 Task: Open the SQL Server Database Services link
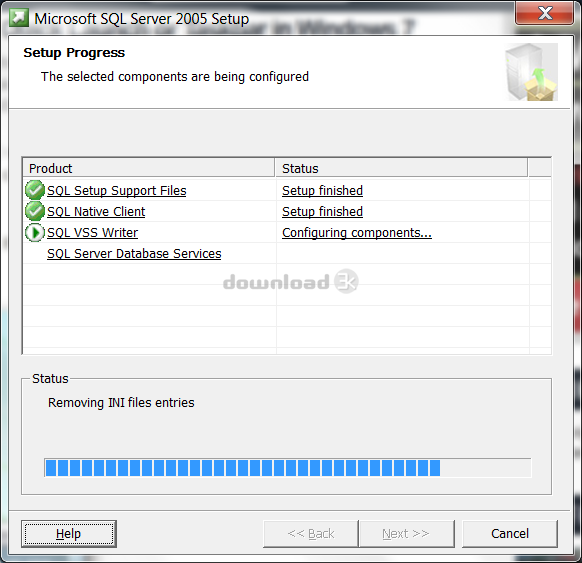pyautogui.click(x=134, y=253)
